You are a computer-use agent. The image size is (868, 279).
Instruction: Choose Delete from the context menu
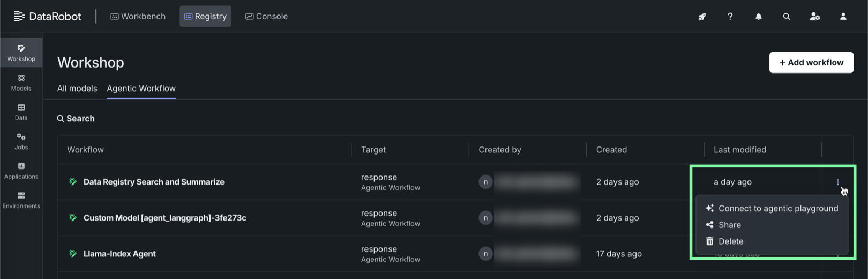(730, 241)
